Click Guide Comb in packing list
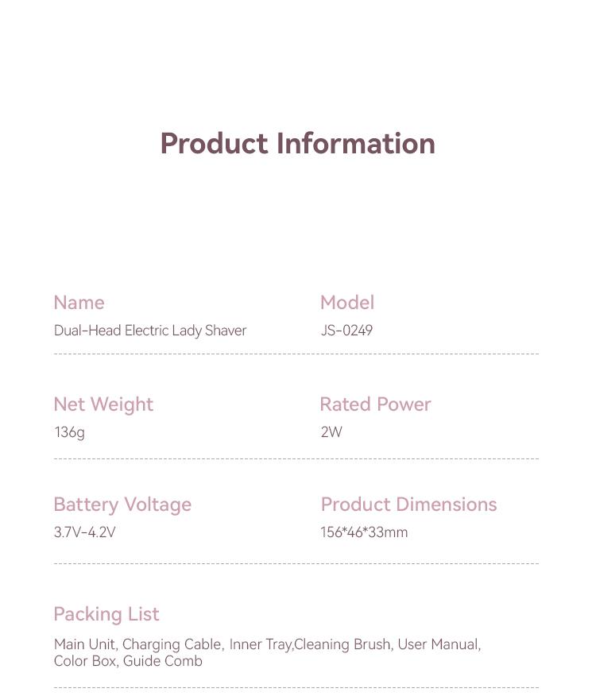 [x=163, y=661]
